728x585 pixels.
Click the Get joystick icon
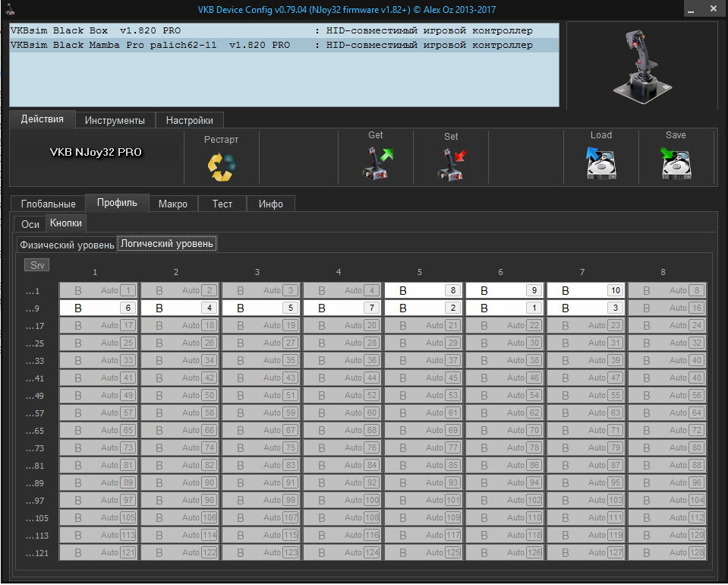pyautogui.click(x=377, y=163)
